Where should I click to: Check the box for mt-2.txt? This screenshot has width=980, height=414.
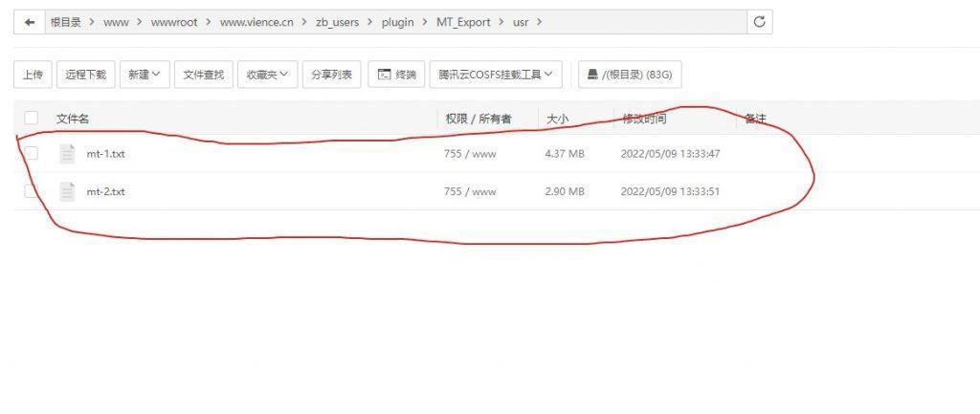32,191
